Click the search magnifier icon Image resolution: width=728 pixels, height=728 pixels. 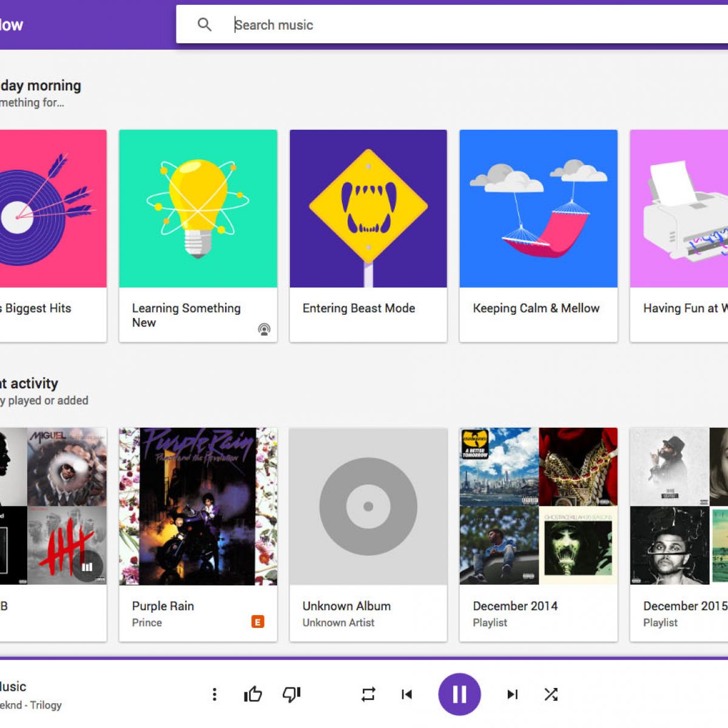pyautogui.click(x=204, y=25)
